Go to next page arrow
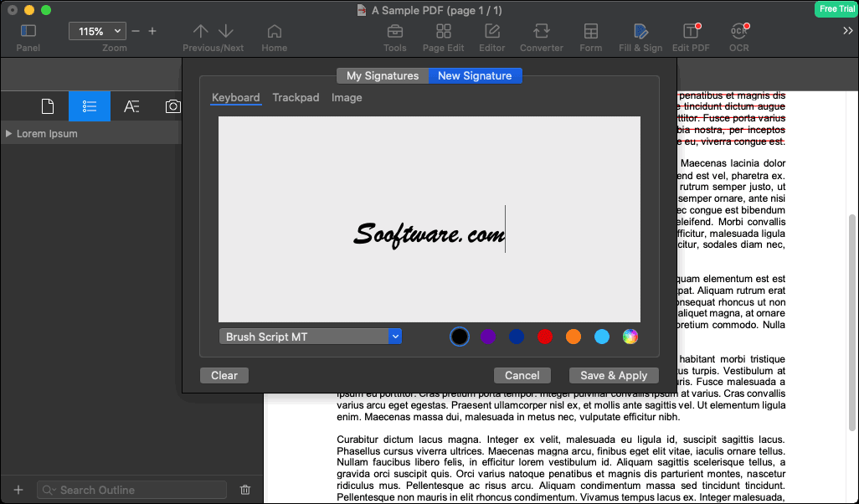This screenshot has width=859, height=504. click(226, 31)
